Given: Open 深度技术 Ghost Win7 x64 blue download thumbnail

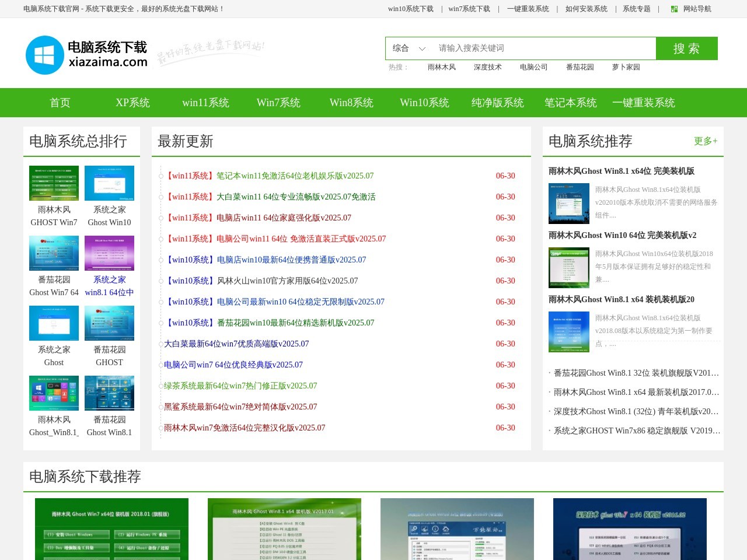Looking at the screenshot, I should coord(630,529).
